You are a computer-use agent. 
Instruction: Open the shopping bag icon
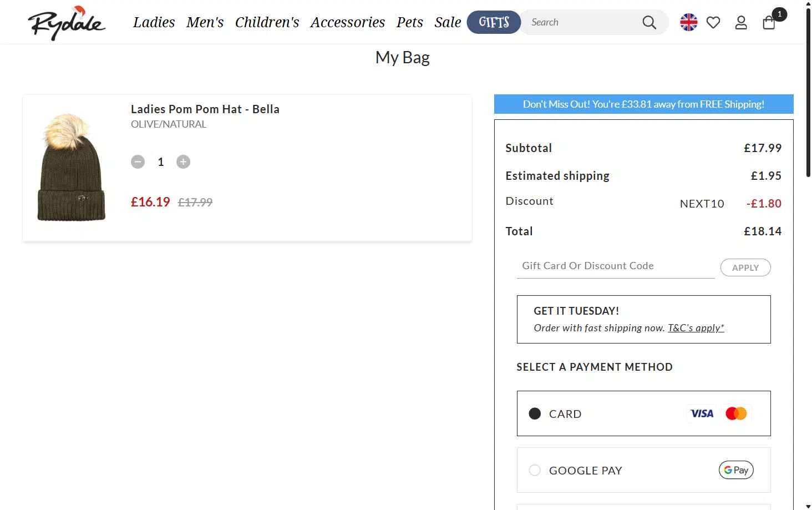tap(769, 23)
